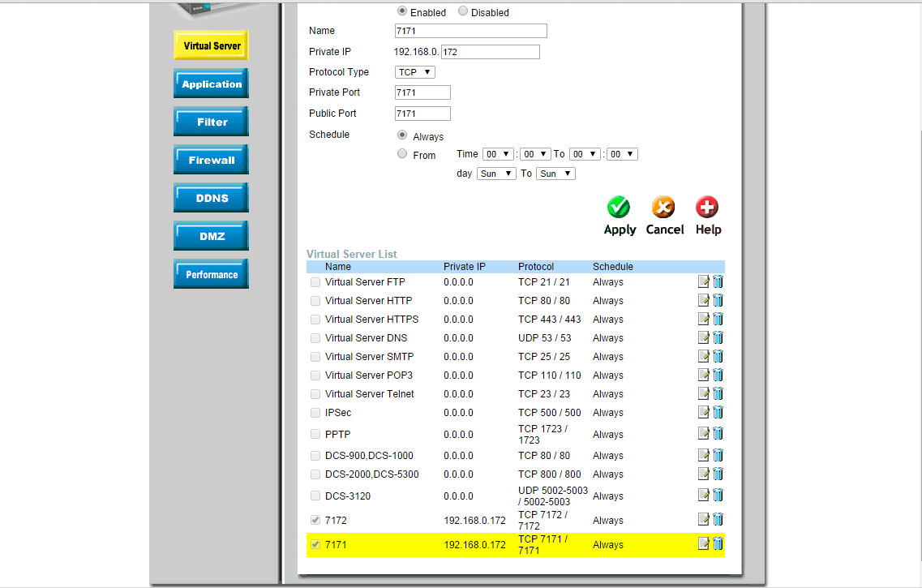922x588 pixels.
Task: Delete the Virtual Server HTTP entry
Action: (718, 300)
